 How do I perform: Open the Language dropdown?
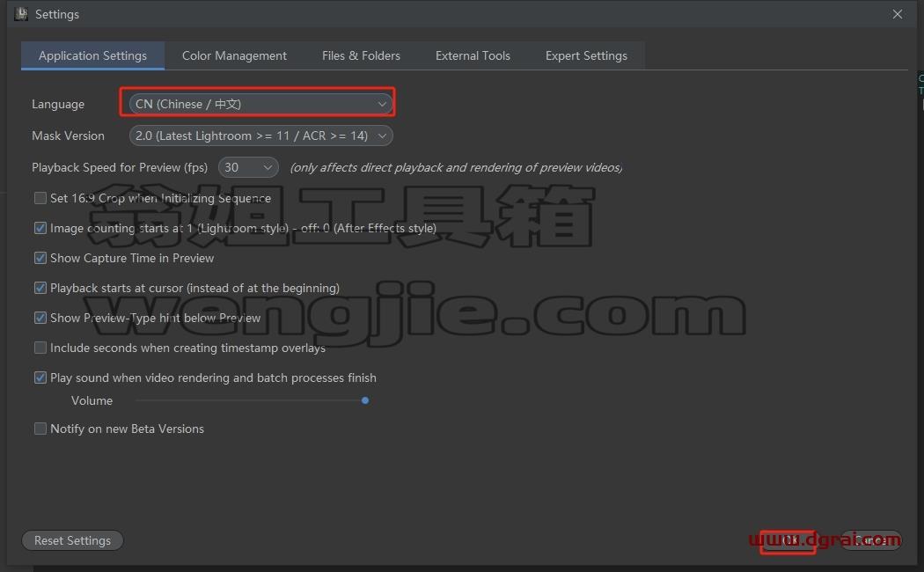click(260, 104)
